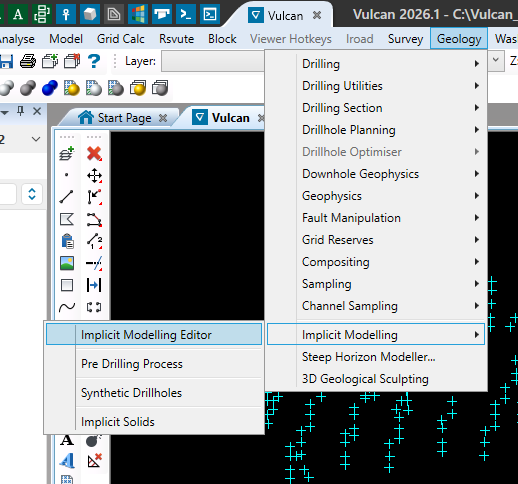The image size is (518, 484).
Task: Open the Geophysics submenu
Action: (376, 196)
